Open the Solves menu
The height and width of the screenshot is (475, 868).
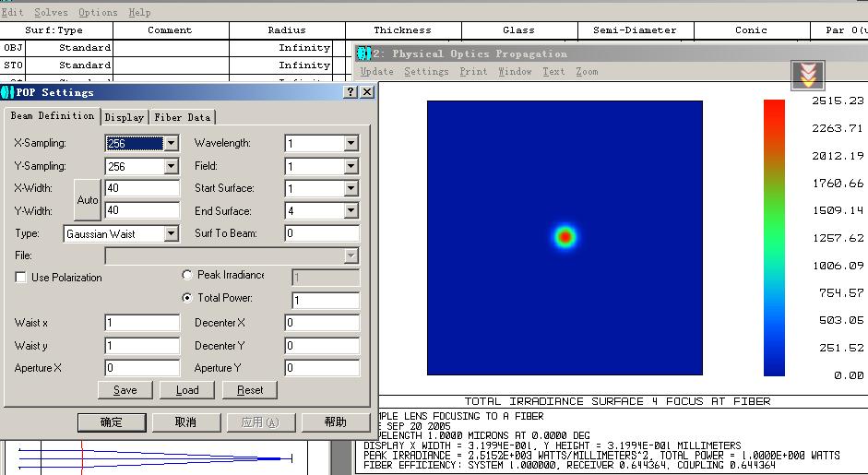(x=51, y=12)
